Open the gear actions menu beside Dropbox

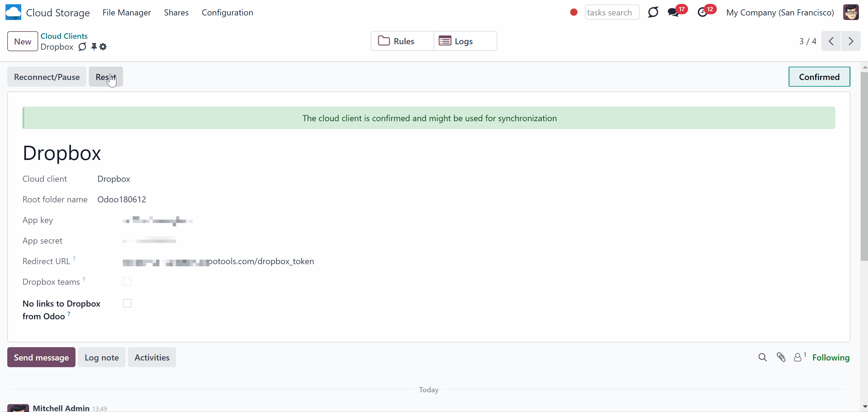103,47
